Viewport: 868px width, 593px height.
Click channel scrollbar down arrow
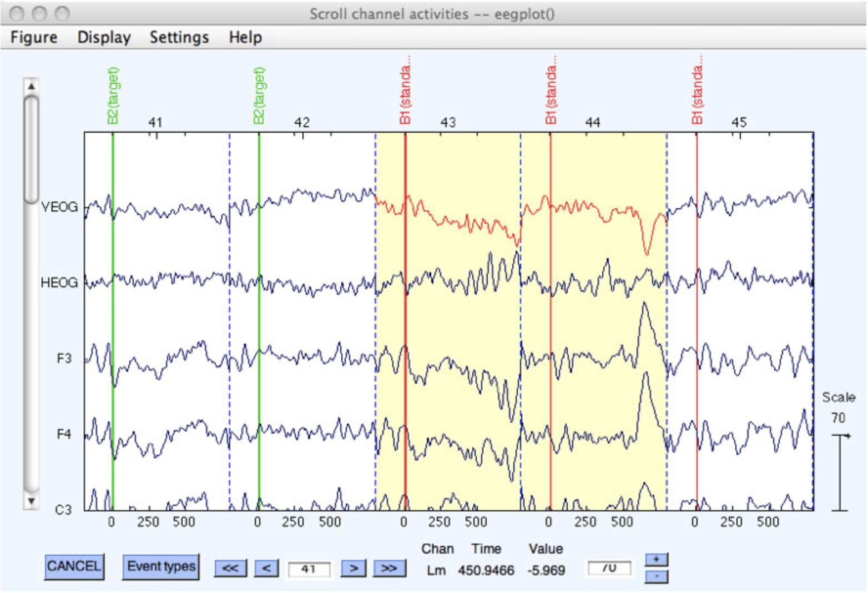coord(32,501)
